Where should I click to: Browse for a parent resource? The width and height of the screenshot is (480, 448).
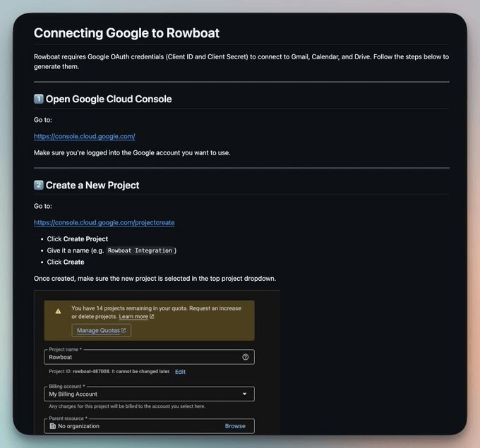pos(235,426)
